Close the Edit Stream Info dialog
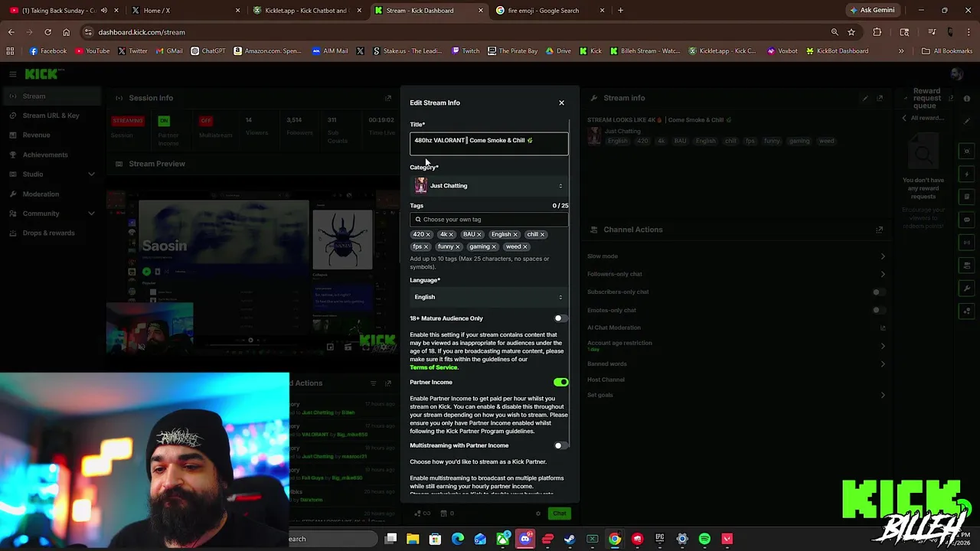This screenshot has width=980, height=551. [x=561, y=103]
